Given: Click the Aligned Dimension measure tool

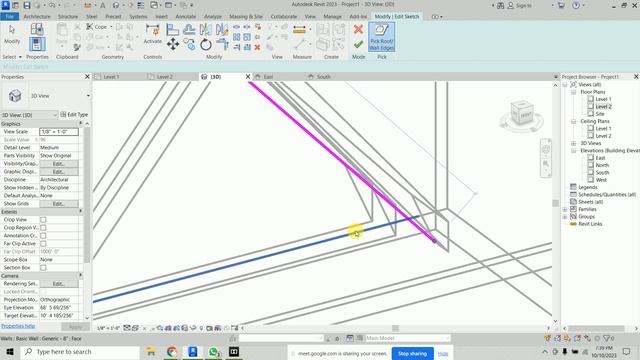Looking at the screenshot, I should [x=299, y=29].
